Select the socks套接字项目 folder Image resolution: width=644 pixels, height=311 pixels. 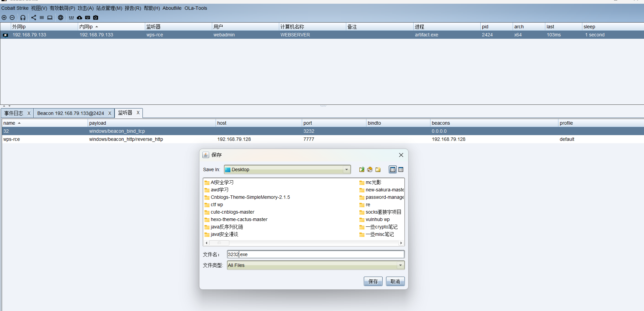coord(380,212)
